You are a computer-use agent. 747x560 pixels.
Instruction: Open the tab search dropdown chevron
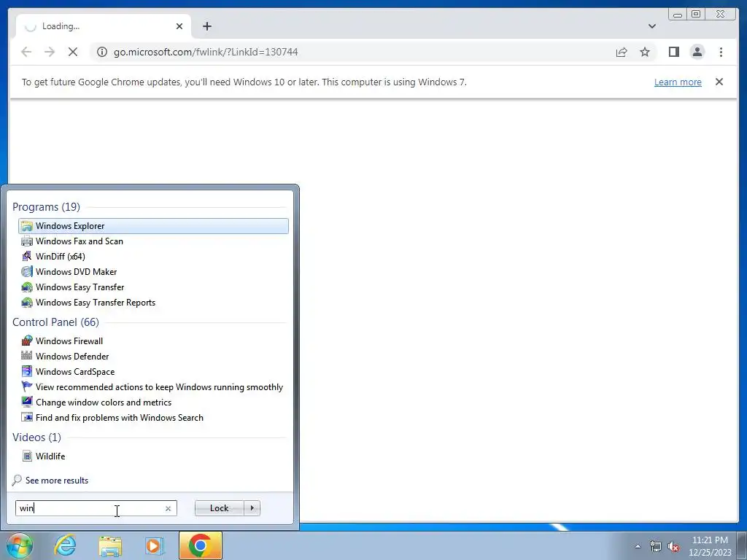[652, 26]
